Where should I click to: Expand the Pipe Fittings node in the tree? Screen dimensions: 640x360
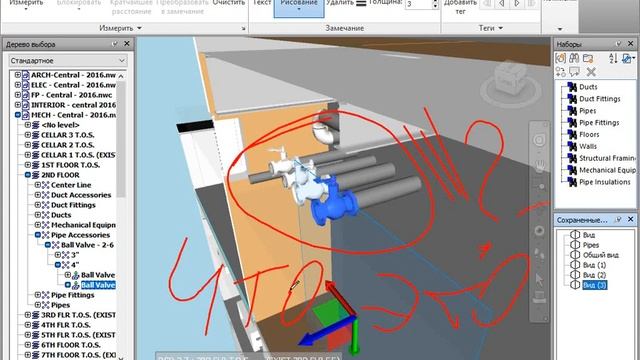38,295
